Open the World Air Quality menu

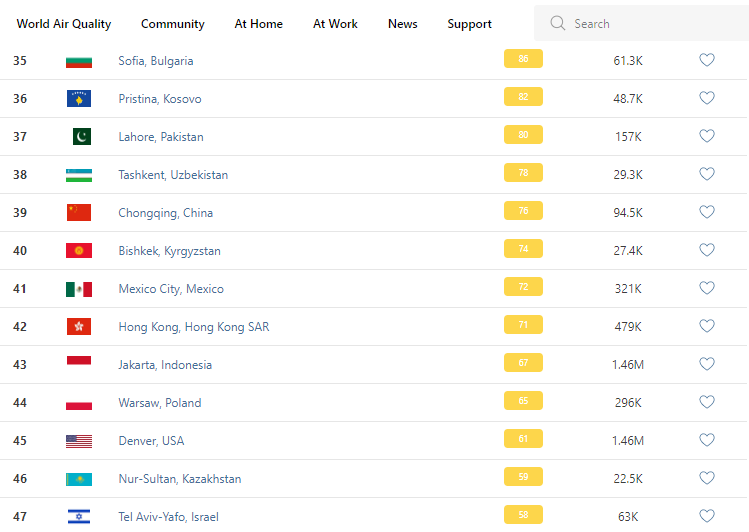coord(64,24)
